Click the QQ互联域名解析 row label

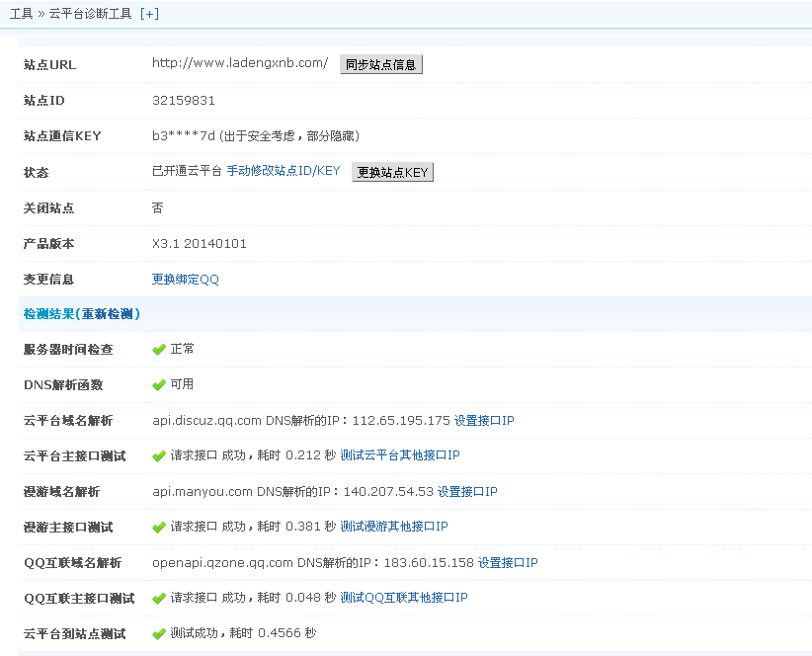[72, 563]
